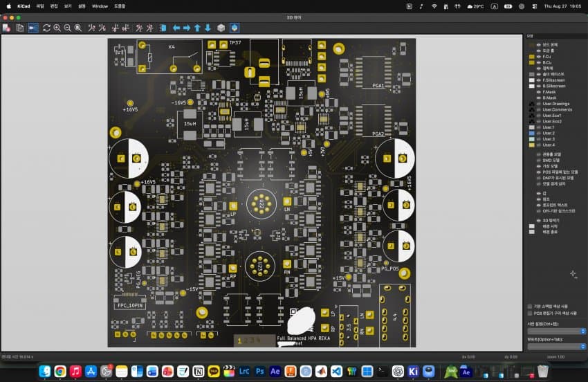
Task: Click the pan down blue arrow
Action: [208, 28]
